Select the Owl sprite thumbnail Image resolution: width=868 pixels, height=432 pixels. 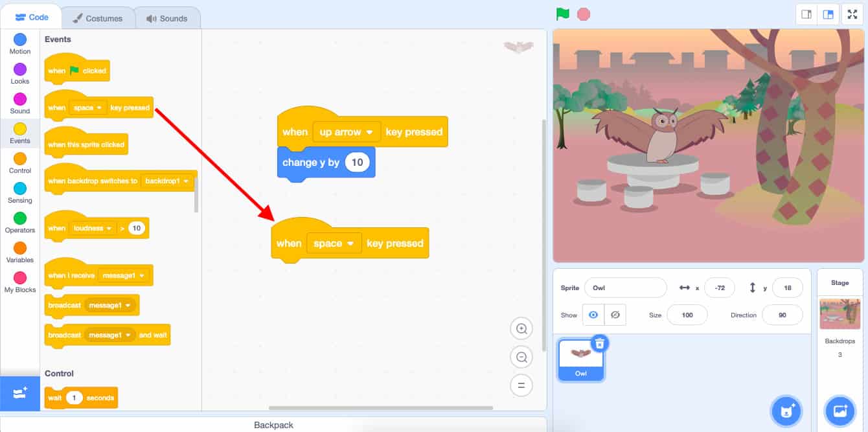coord(581,360)
